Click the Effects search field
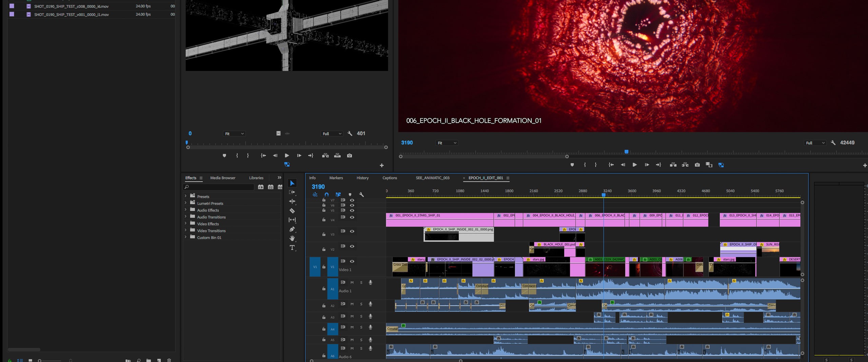 click(x=219, y=187)
